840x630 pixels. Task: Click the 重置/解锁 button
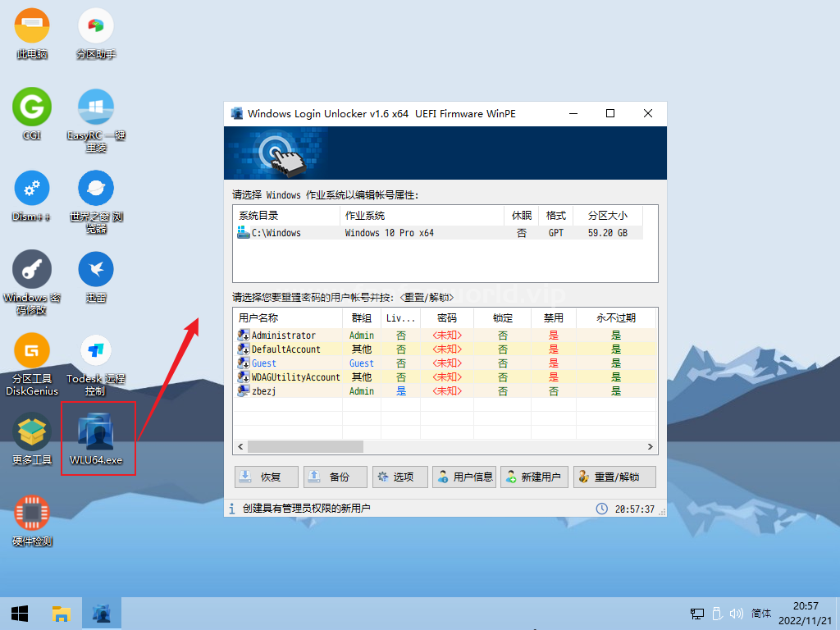[x=615, y=477]
